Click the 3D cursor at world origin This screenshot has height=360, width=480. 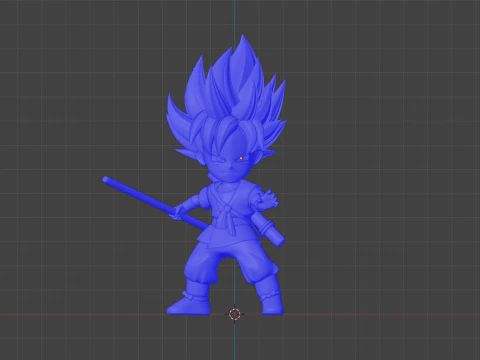click(x=235, y=314)
